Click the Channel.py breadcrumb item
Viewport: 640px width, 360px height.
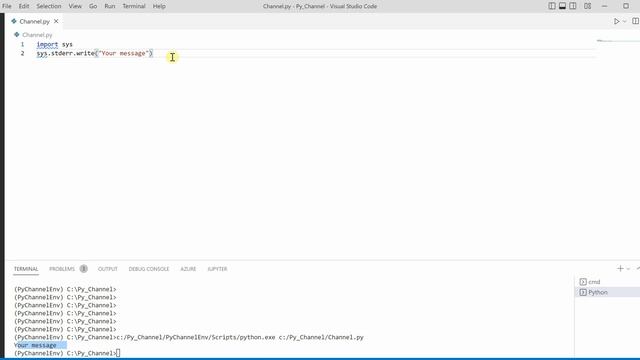(x=37, y=35)
